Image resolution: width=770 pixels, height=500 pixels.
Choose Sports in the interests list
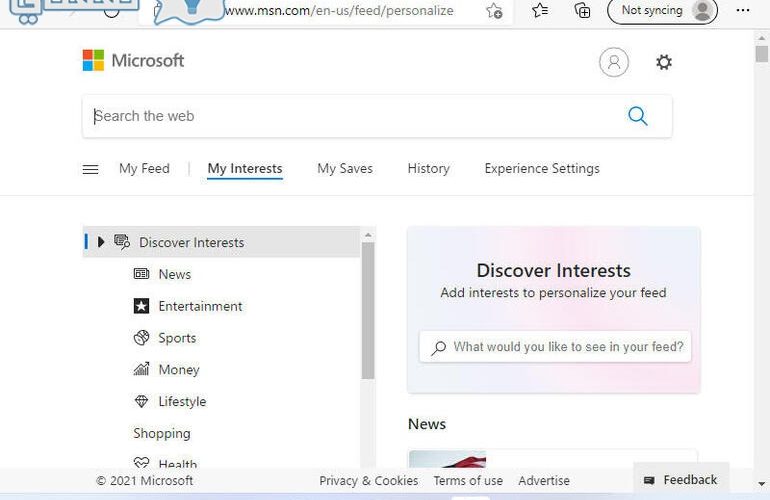click(177, 338)
